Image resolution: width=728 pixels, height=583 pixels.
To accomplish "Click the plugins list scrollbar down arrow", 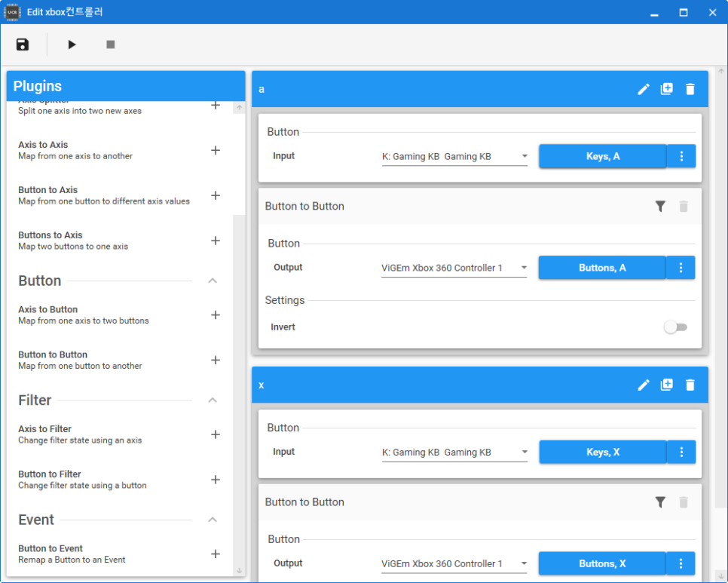I will click(239, 570).
